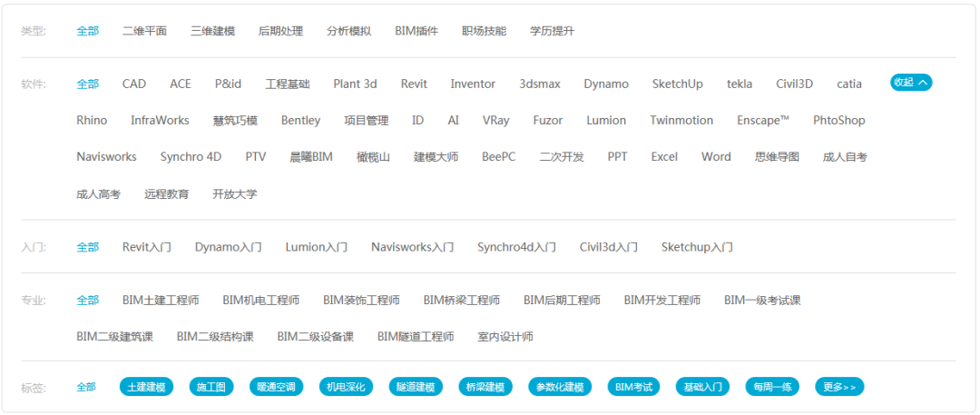Select BIM桥梁工程师 specialty

[x=462, y=301]
